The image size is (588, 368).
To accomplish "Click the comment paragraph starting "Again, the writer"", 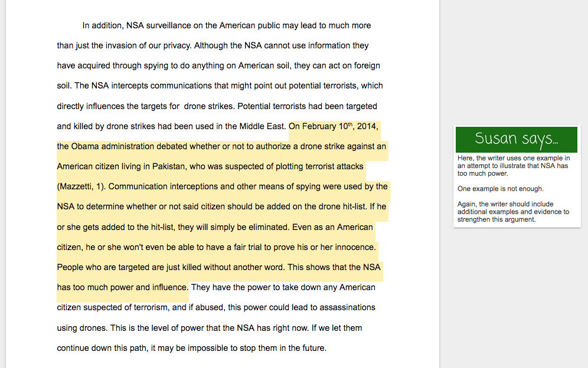I will coord(514,212).
